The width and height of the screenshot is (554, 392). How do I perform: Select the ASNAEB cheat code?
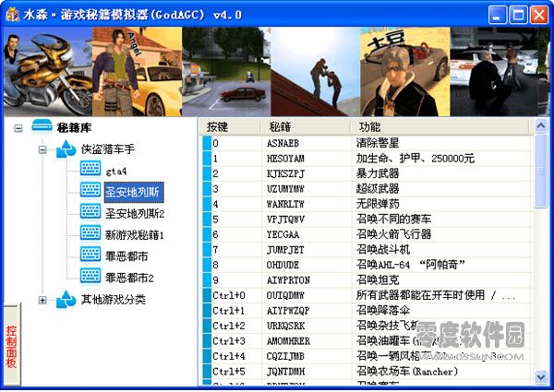pos(283,143)
